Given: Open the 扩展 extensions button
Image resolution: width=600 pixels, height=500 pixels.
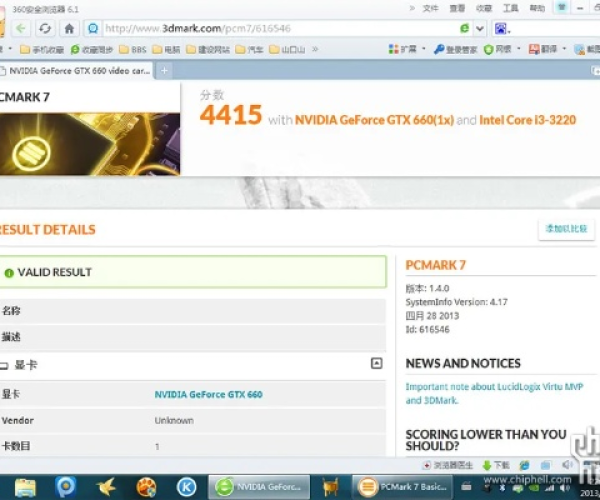Looking at the screenshot, I should (x=403, y=49).
